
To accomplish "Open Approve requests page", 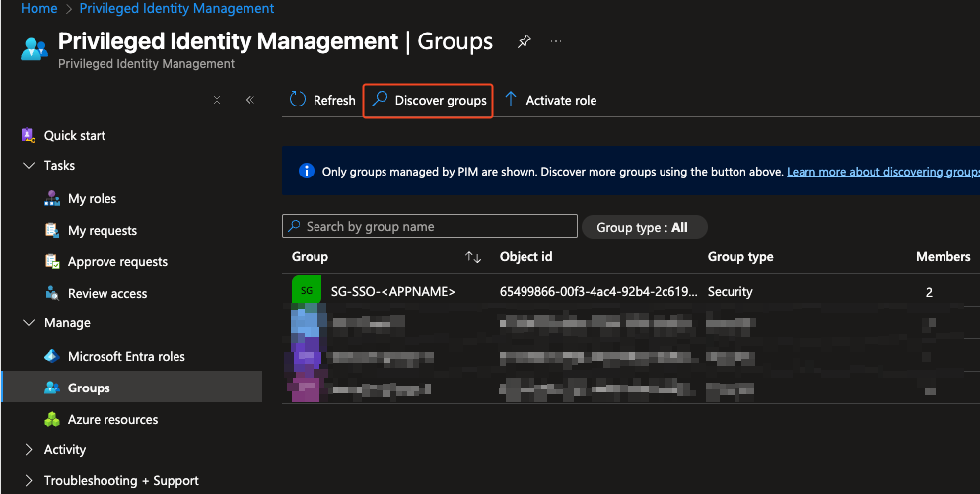I will 117,261.
